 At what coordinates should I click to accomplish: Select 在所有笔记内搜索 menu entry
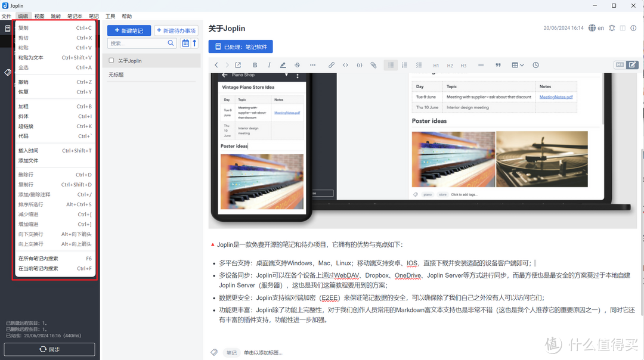click(x=38, y=259)
